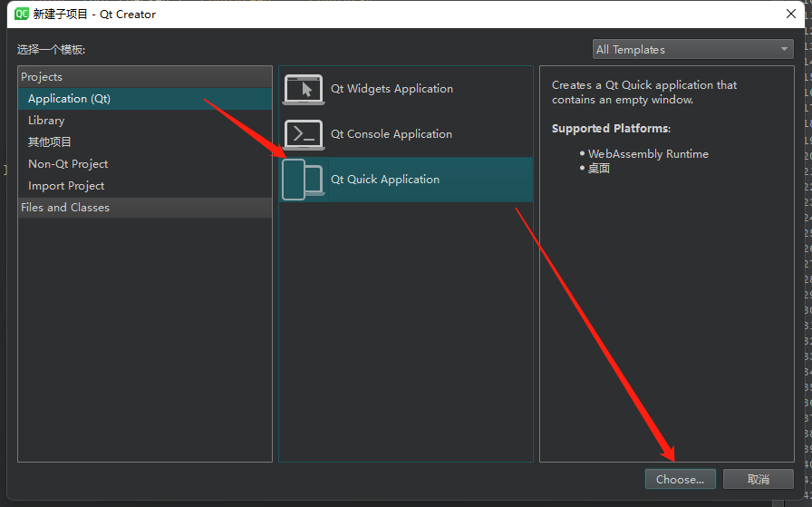Viewport: 812px width, 507px height.
Task: Click the Qt Quick Application device icon
Action: (304, 180)
